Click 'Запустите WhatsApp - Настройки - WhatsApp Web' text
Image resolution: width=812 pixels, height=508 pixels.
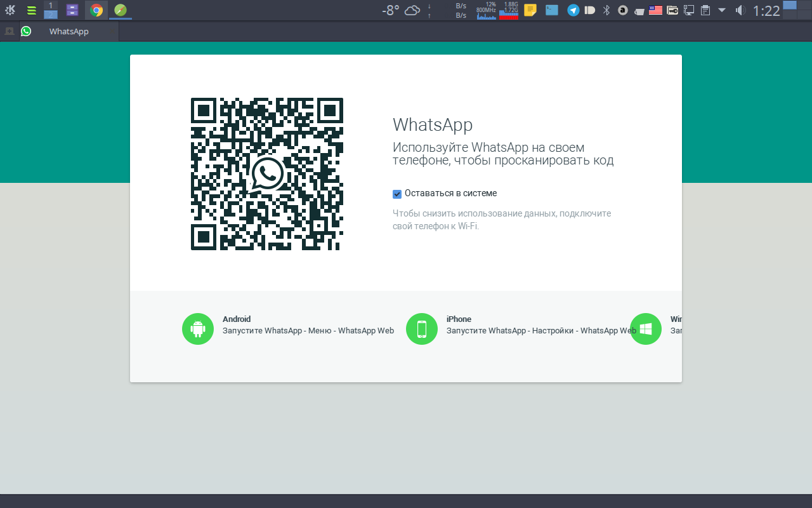pos(541,331)
